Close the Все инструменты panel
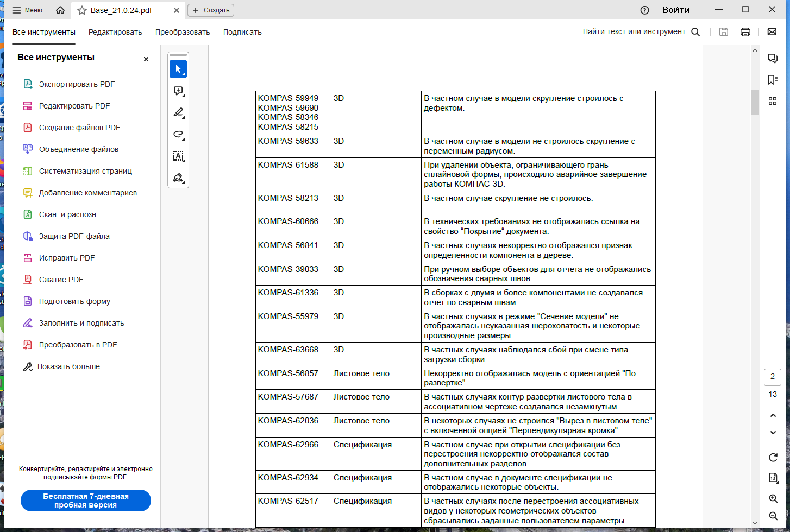This screenshot has width=790, height=532. point(146,59)
